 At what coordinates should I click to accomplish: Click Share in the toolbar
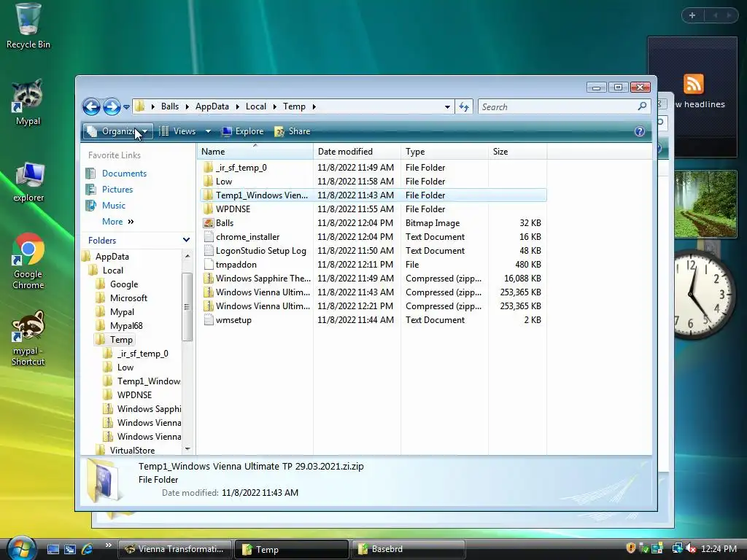tap(293, 131)
